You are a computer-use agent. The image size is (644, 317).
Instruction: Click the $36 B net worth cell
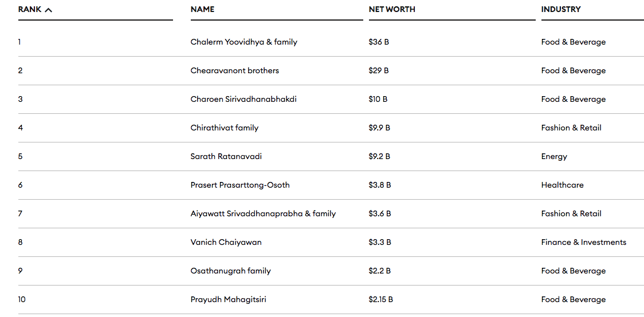379,42
